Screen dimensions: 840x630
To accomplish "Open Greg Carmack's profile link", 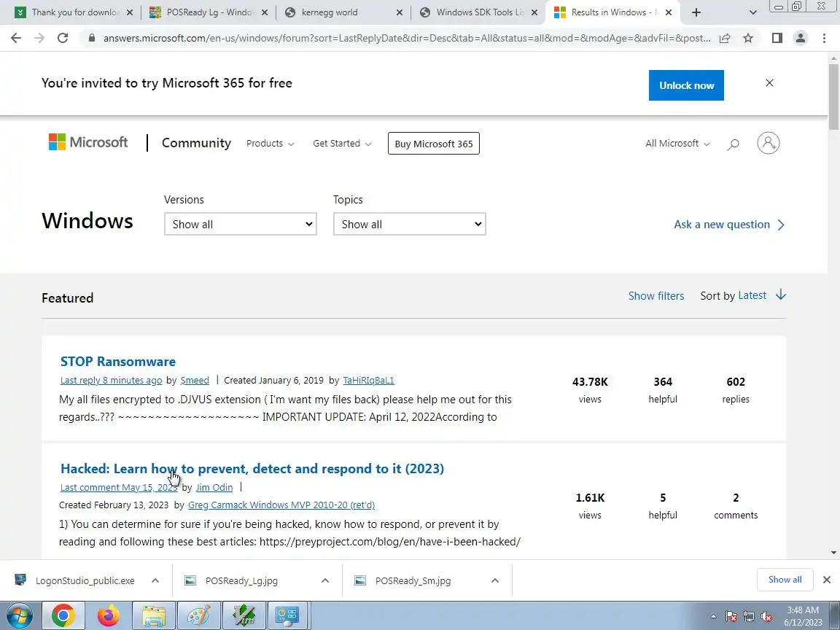I will (281, 505).
